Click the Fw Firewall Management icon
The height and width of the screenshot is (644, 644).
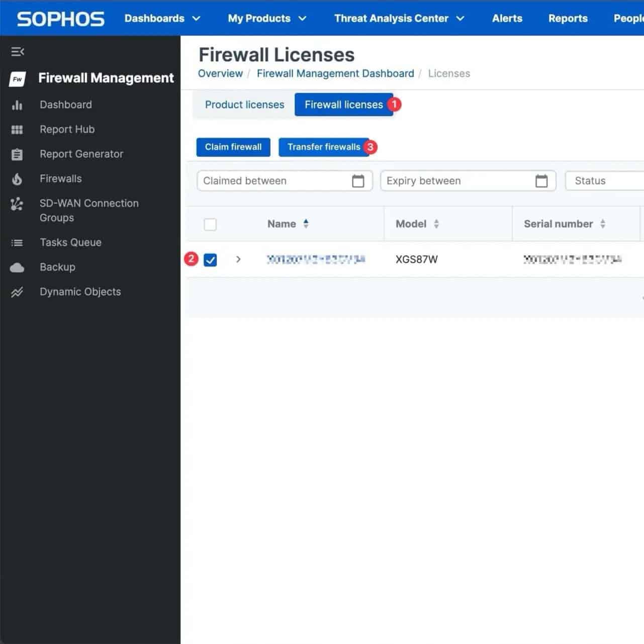(17, 78)
